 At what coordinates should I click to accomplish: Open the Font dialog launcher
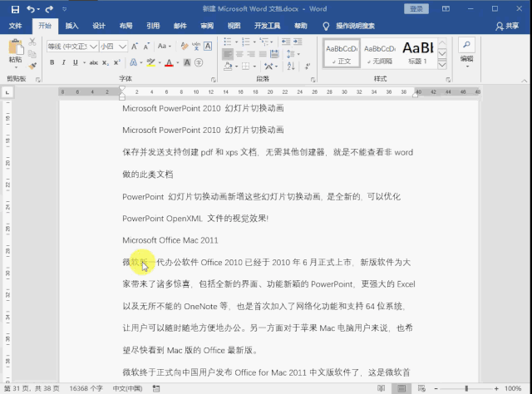[x=213, y=80]
